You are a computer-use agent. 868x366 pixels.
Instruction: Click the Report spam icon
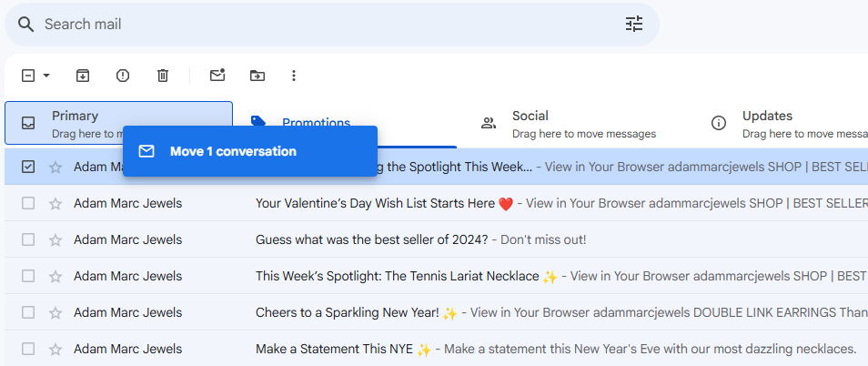[x=123, y=76]
